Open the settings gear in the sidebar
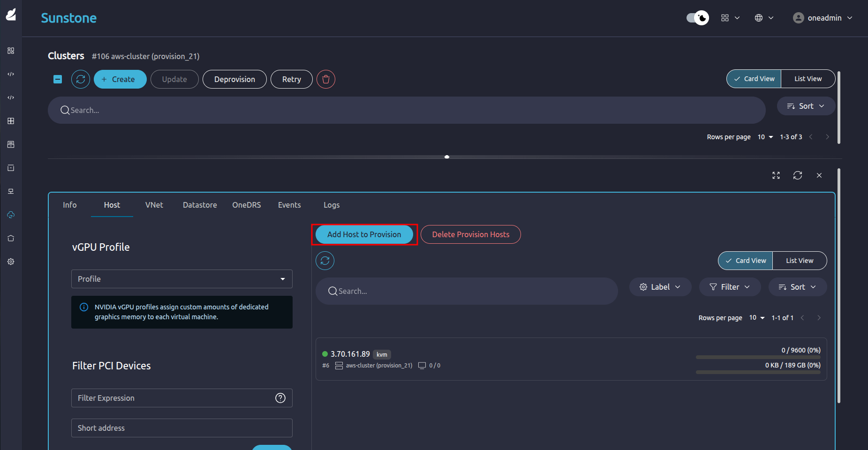 tap(11, 262)
